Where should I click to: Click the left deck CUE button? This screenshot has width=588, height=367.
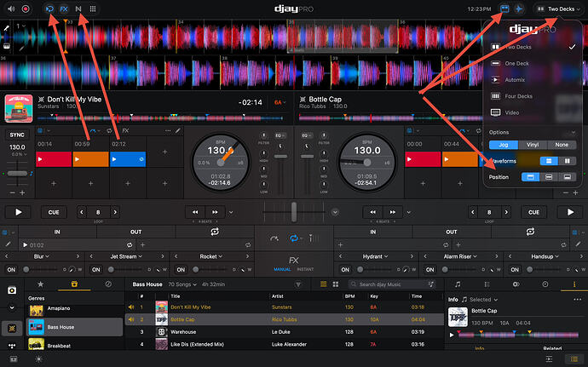54,212
